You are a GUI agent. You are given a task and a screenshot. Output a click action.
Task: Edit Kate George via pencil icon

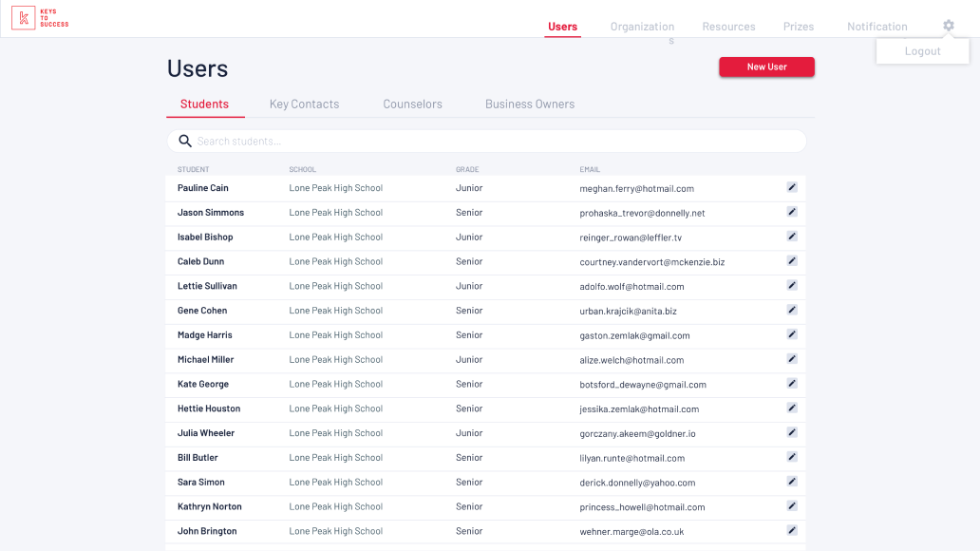tap(792, 384)
